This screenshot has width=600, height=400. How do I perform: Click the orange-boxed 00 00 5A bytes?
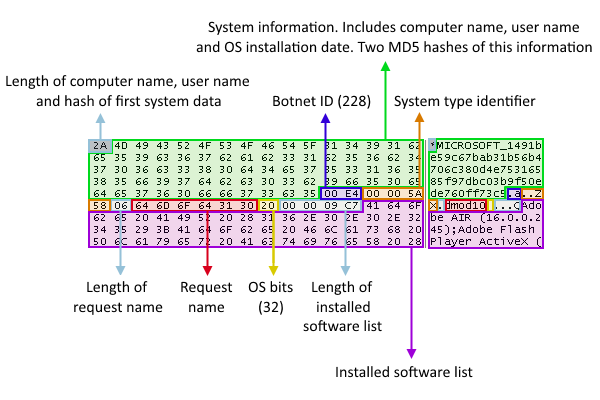[x=394, y=194]
